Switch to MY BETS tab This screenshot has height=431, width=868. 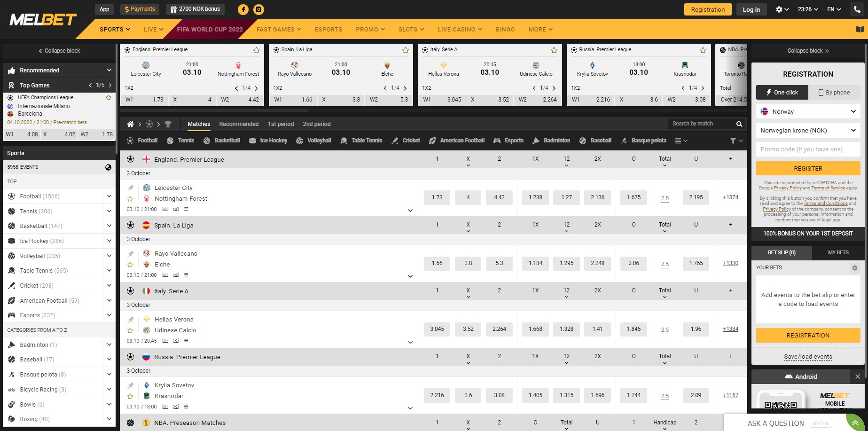tap(838, 252)
